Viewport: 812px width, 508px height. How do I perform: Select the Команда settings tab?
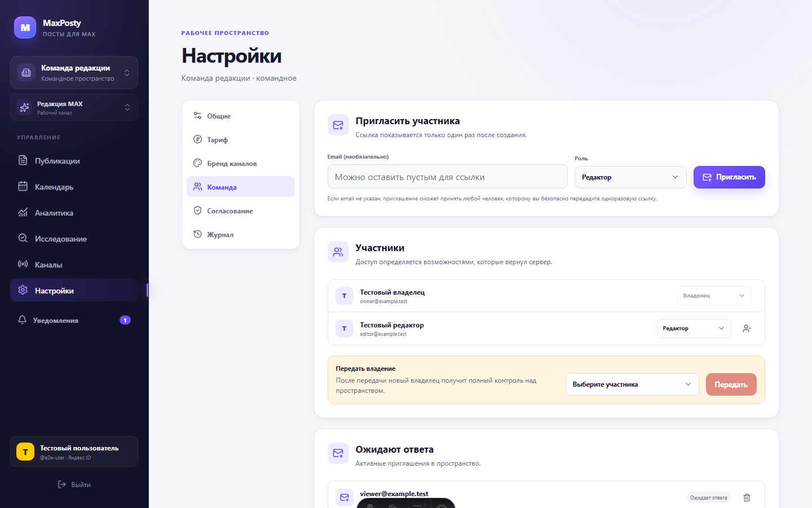click(241, 187)
